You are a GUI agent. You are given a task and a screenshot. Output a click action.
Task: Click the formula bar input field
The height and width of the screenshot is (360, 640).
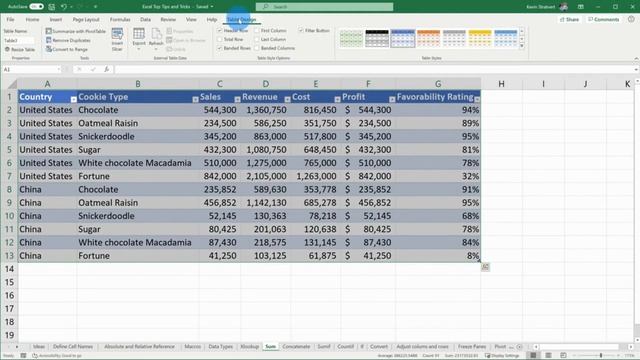coord(373,69)
